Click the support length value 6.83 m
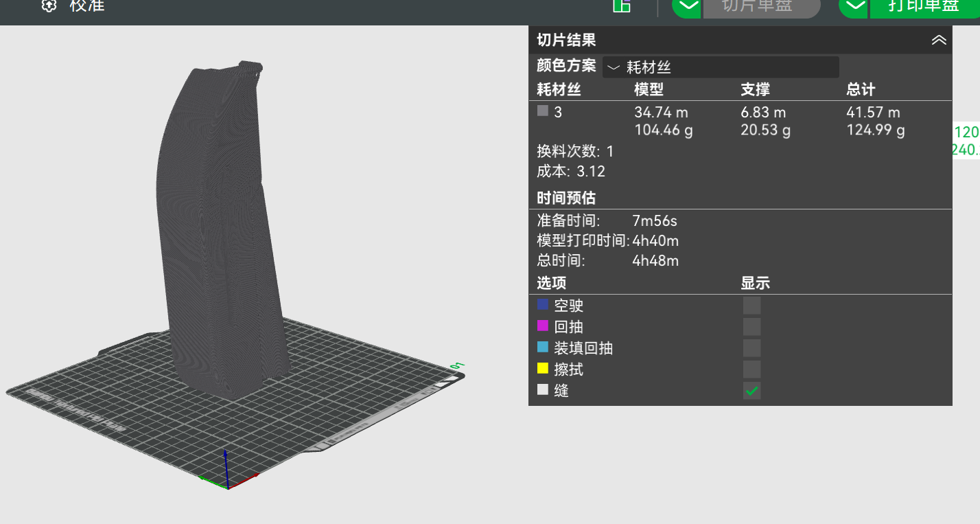This screenshot has width=980, height=524. 763,113
